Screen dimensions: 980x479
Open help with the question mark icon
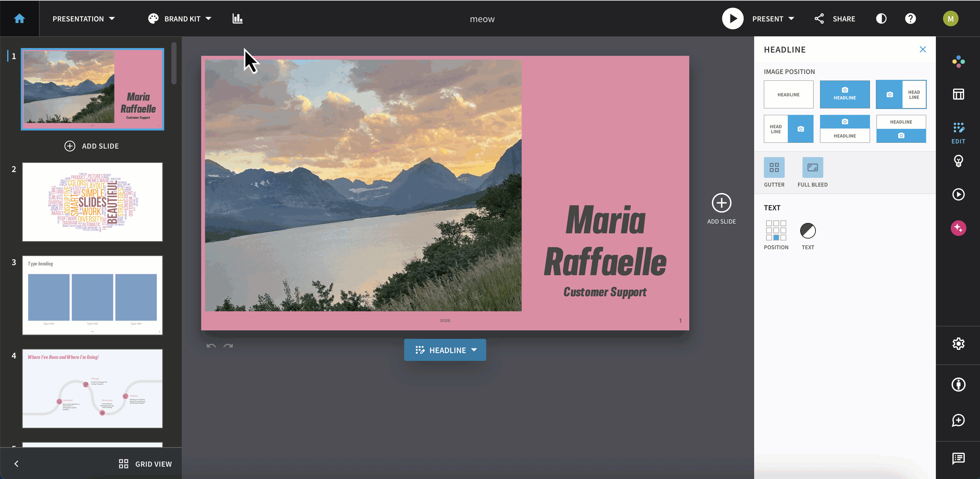coord(910,18)
